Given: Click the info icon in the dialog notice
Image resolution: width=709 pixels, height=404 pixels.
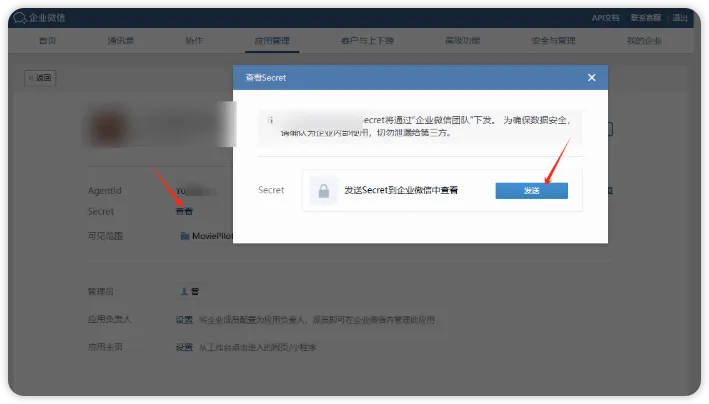Looking at the screenshot, I should coord(271,120).
